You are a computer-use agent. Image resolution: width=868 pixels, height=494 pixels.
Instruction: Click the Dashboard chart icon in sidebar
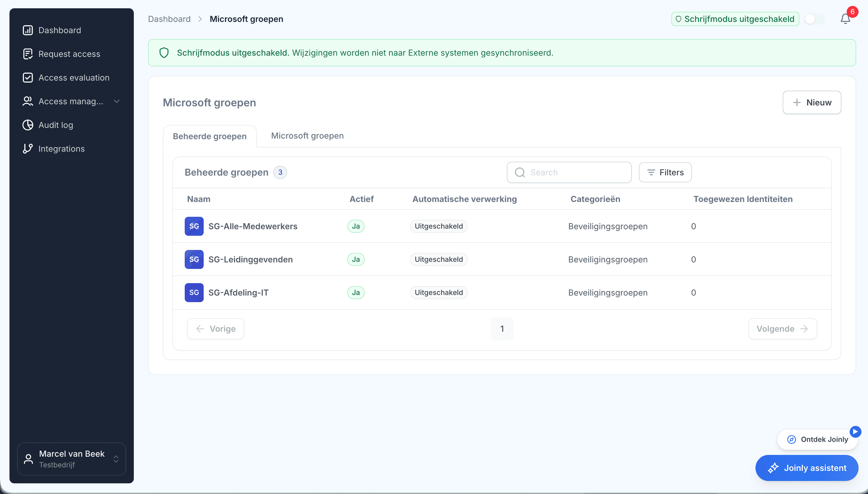[x=28, y=30]
